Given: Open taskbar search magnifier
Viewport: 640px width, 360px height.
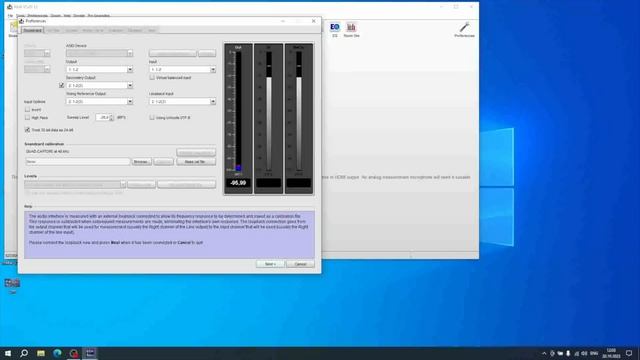Looking at the screenshot, I should (x=24, y=353).
